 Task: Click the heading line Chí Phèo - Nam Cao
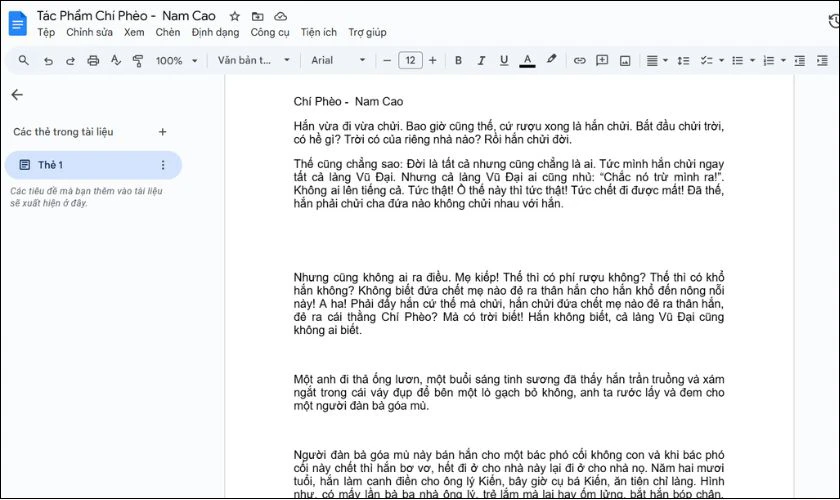click(x=348, y=101)
